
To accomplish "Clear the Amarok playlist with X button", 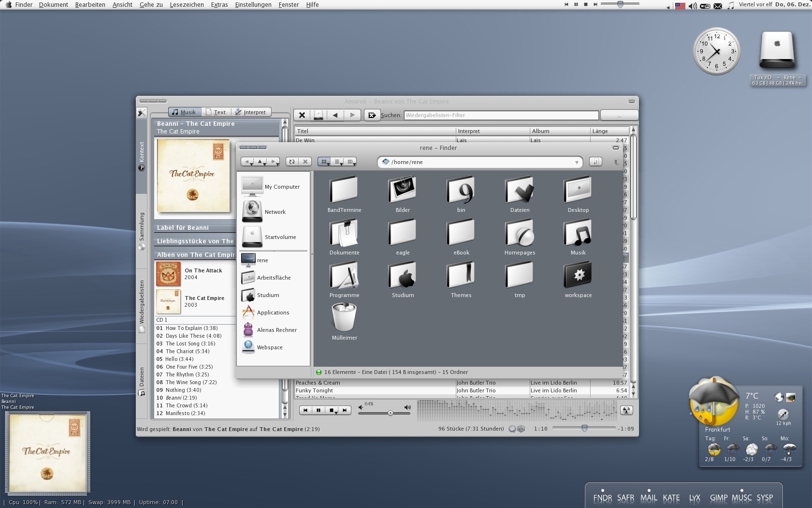I will tap(302, 115).
